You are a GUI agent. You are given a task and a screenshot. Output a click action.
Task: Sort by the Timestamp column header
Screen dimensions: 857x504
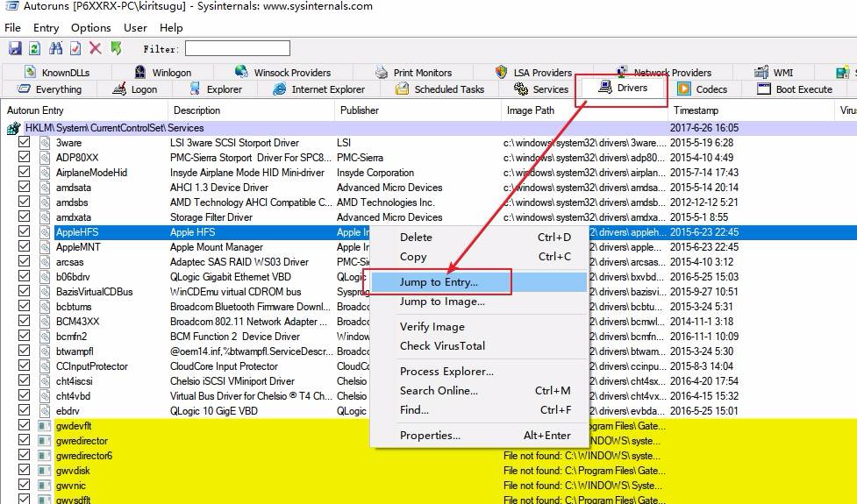750,110
